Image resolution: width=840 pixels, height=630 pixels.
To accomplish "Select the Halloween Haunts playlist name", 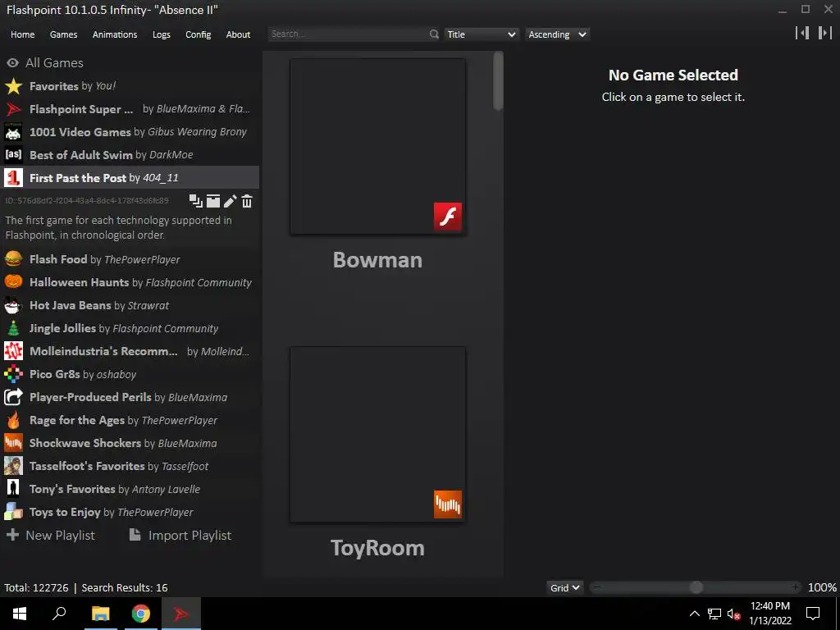I will click(80, 282).
